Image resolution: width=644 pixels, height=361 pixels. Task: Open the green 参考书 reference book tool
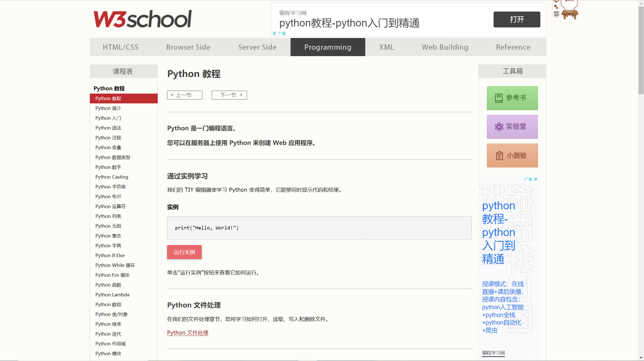point(512,98)
